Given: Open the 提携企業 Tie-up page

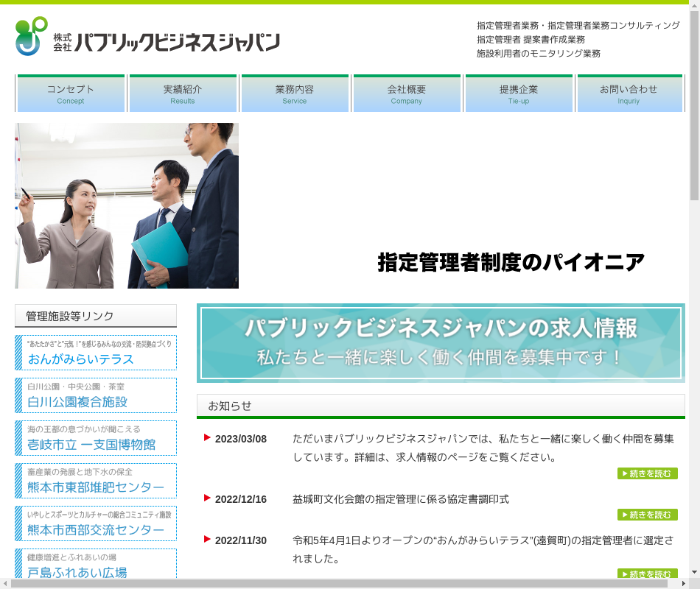Looking at the screenshot, I should pos(519,94).
